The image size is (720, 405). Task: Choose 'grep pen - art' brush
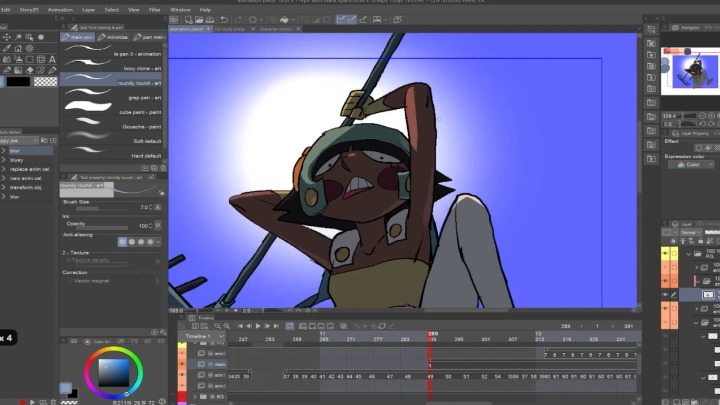[112, 95]
